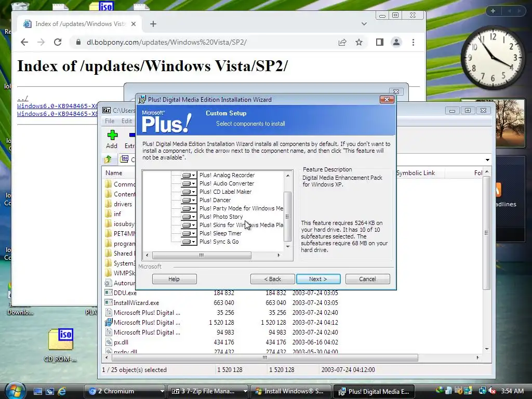Open the Plus! Analog Recorder feature dropdown
Screen dimensions: 532x399
(x=189, y=176)
